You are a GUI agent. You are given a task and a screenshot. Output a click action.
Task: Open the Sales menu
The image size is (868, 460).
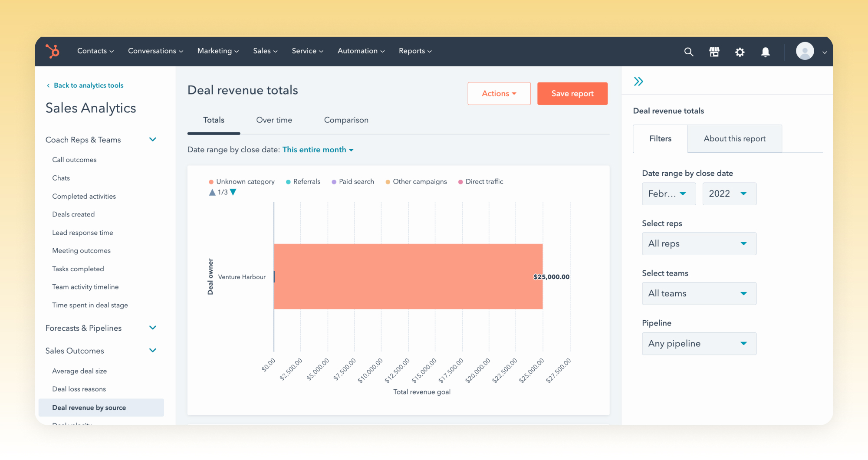265,51
